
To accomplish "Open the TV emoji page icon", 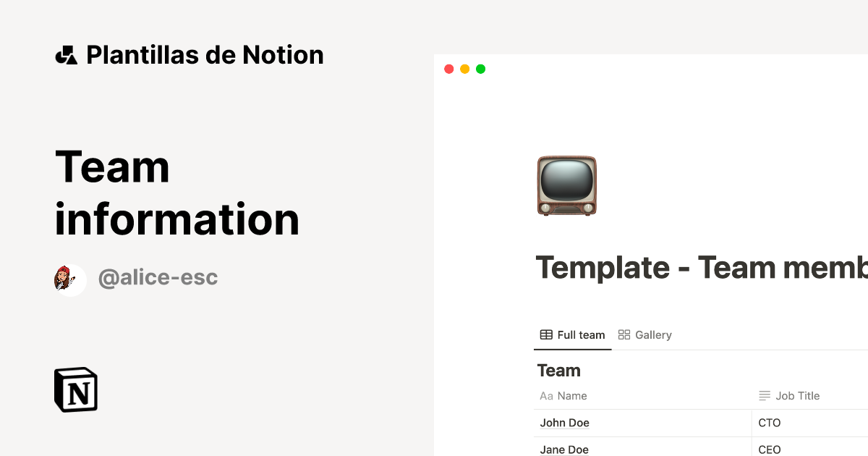I will point(566,186).
